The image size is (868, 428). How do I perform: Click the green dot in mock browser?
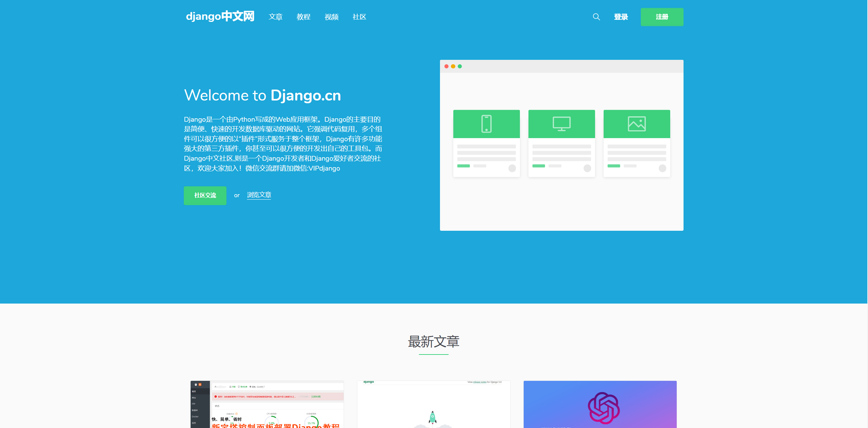460,66
